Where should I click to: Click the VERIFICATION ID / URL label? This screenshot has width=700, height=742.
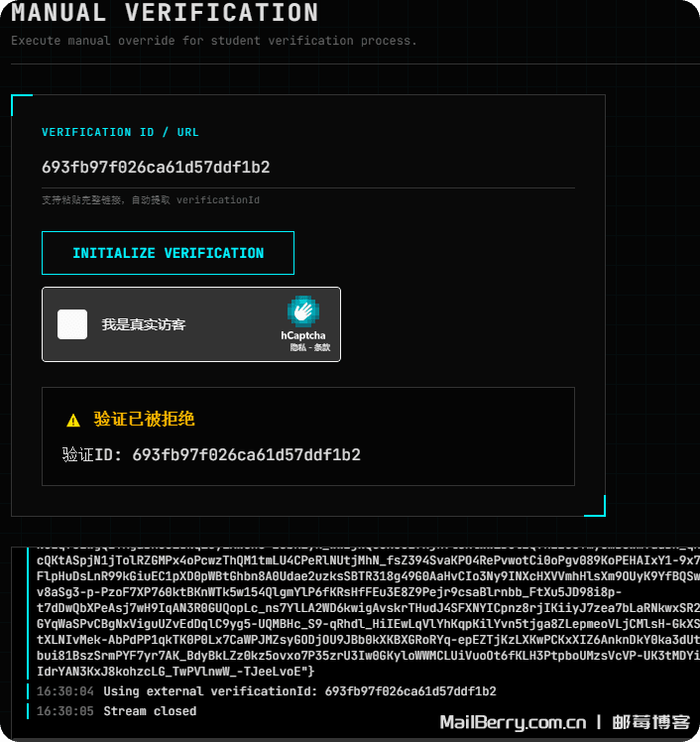(120, 132)
